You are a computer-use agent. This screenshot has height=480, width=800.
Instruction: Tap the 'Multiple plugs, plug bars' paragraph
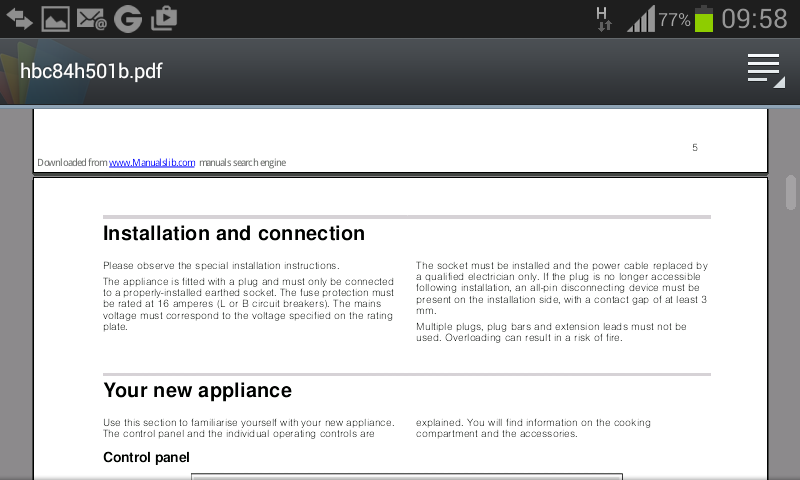[551, 332]
